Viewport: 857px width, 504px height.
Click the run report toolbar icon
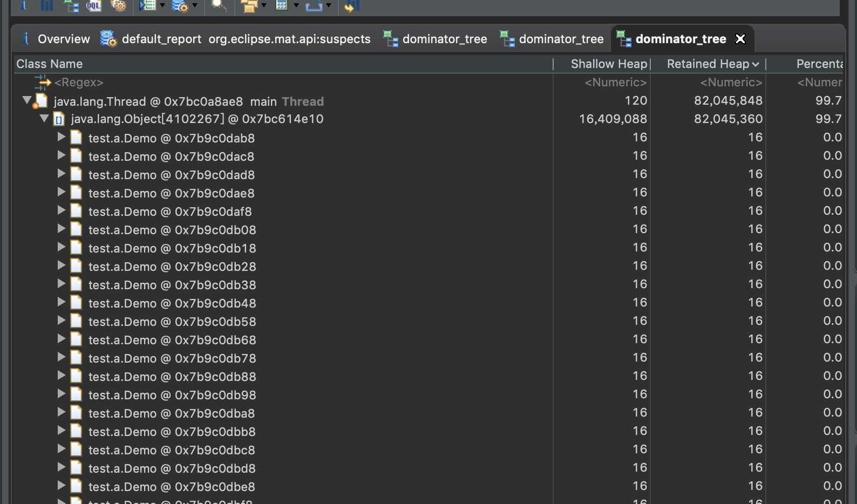click(147, 5)
